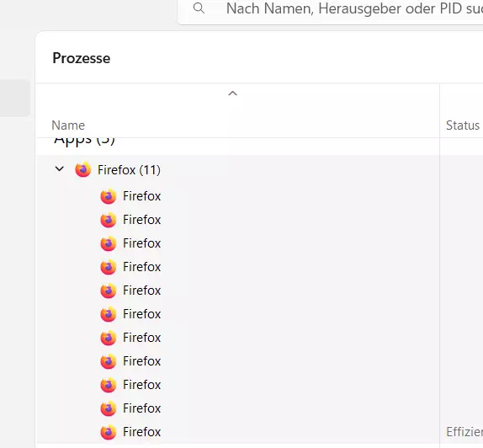The height and width of the screenshot is (448, 483).
Task: Select the eighth Firefox child process
Action: click(237, 361)
